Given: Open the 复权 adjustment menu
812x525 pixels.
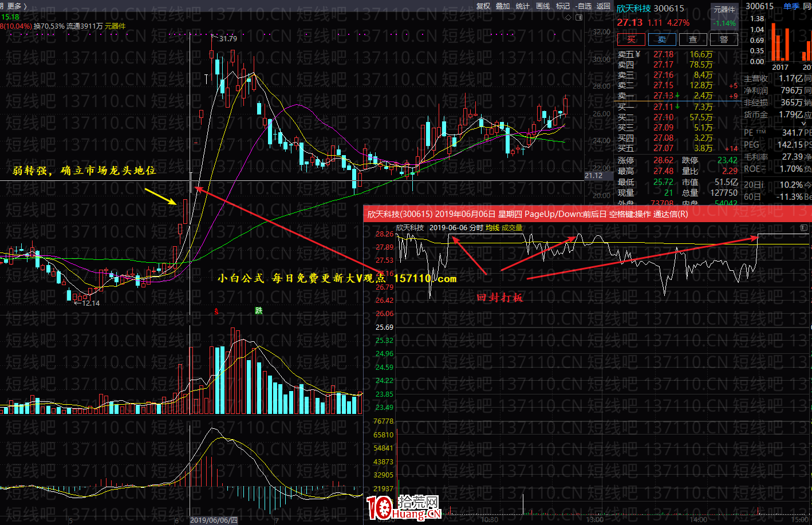Looking at the screenshot, I should coord(483,6).
